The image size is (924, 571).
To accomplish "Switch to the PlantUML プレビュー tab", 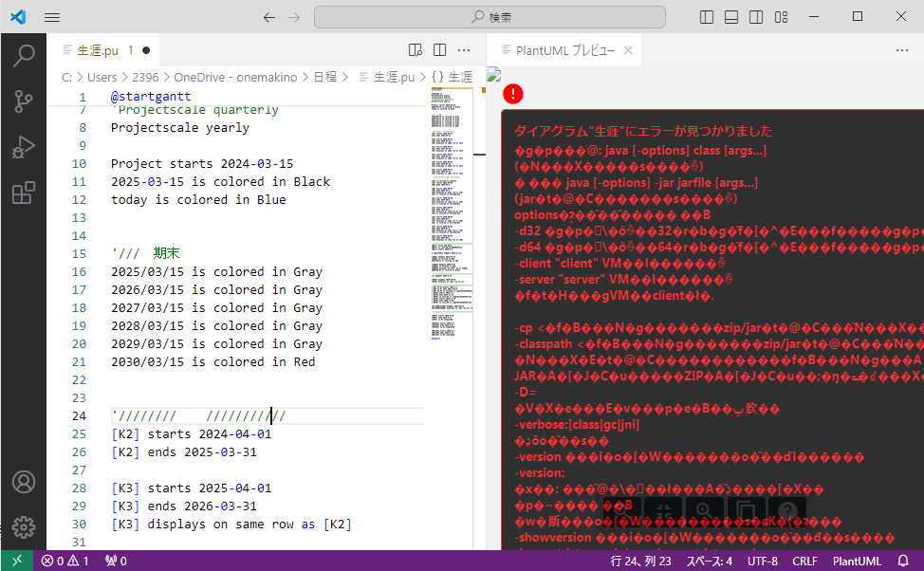I will coord(559,49).
